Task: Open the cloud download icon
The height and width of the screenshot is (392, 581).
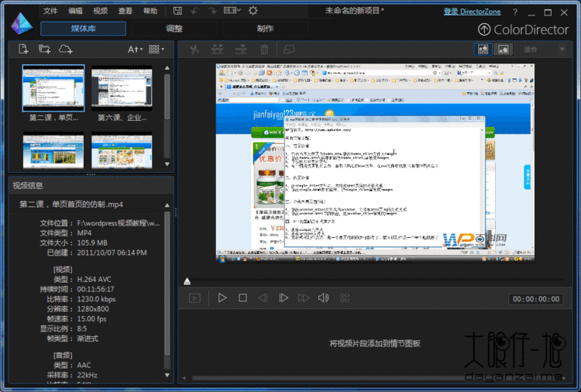Action: 66,49
